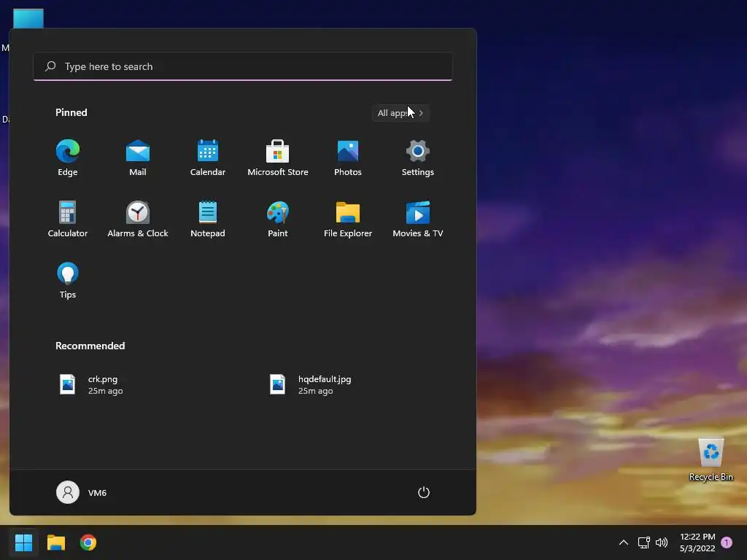Image resolution: width=747 pixels, height=560 pixels.
Task: Open File Explorer pinned tile
Action: 348,219
